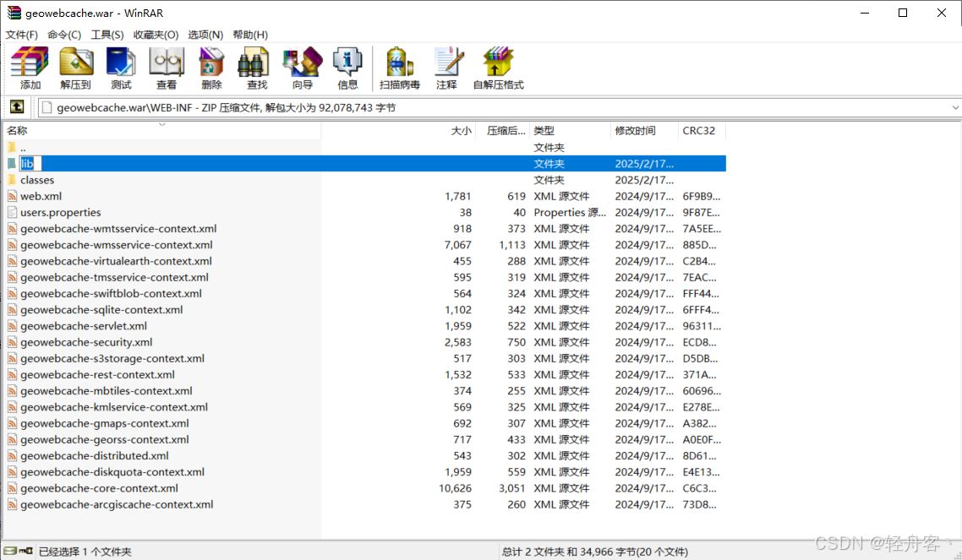962x560 pixels.
Task: Select geowebcache-distributed.xml
Action: pos(95,456)
